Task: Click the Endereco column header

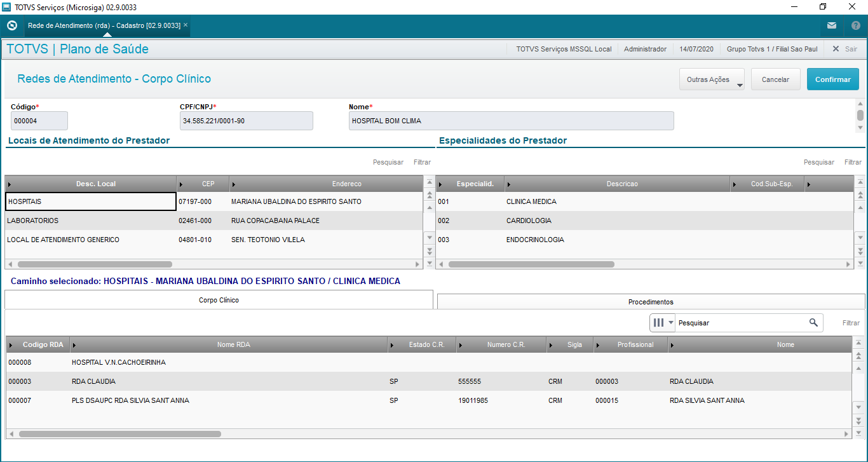Action: coord(326,184)
